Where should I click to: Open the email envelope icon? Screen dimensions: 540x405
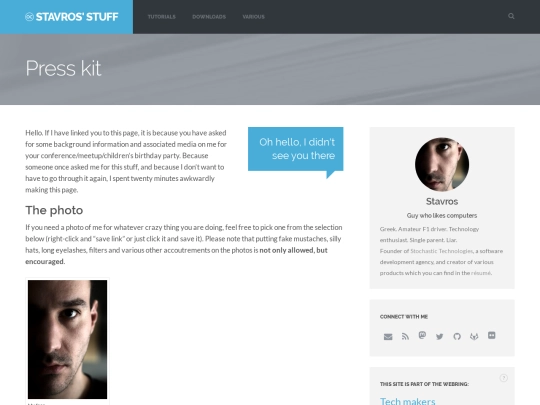388,336
